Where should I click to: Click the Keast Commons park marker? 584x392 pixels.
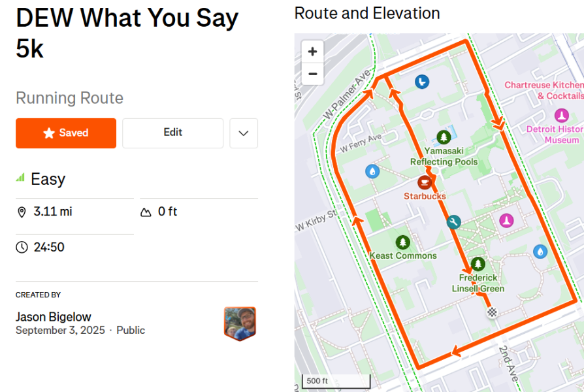402,242
